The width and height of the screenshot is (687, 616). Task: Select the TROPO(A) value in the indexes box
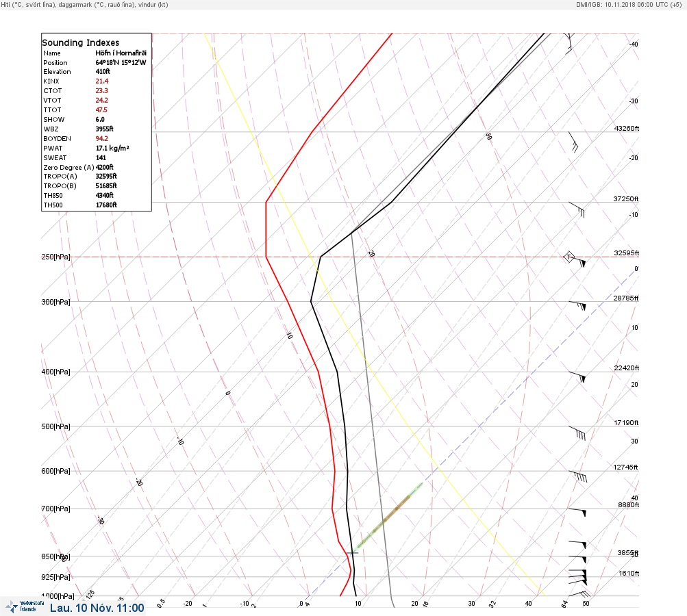[106, 176]
